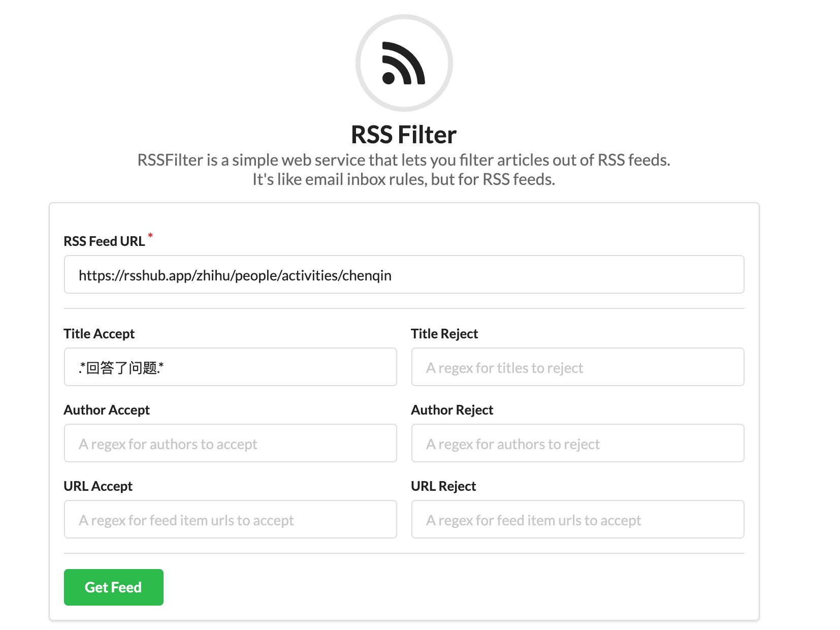Viewport: 840px width, 630px height.
Task: Click the Title Accept label
Action: click(99, 333)
